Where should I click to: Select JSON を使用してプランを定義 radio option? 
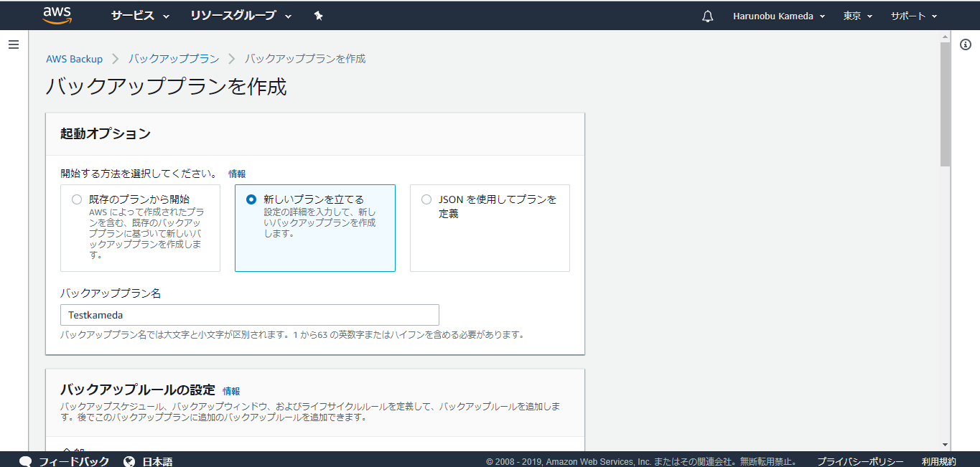426,199
